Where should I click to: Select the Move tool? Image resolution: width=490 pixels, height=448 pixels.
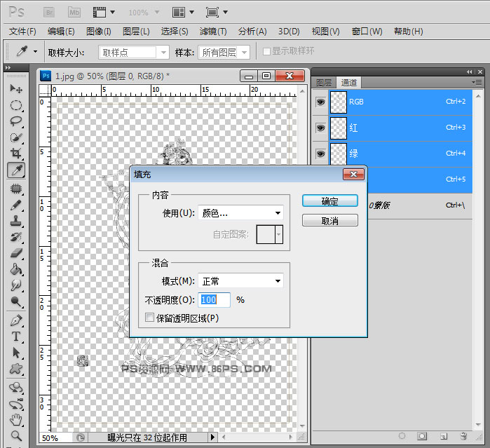pos(16,88)
